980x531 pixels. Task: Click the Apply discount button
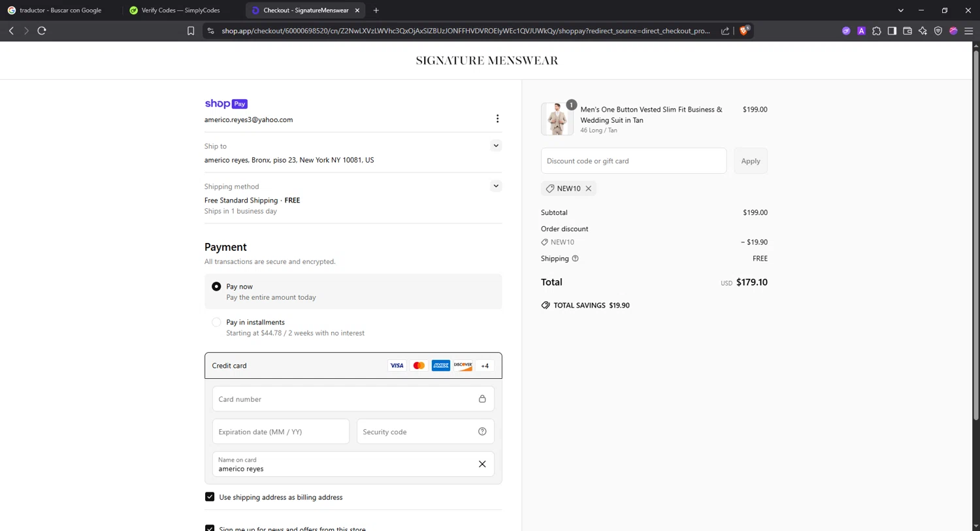tap(751, 161)
